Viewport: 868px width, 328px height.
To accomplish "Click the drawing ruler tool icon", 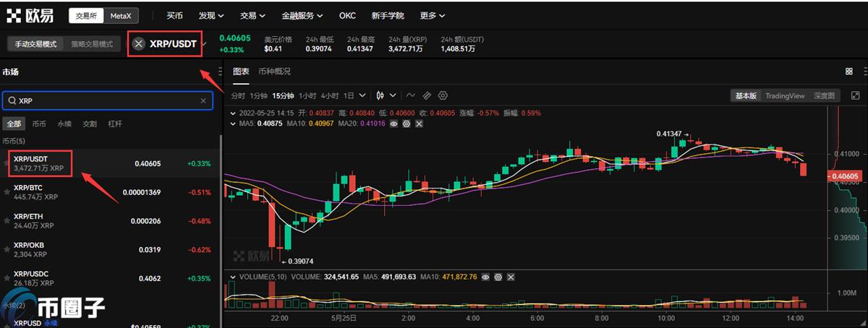I will (427, 95).
